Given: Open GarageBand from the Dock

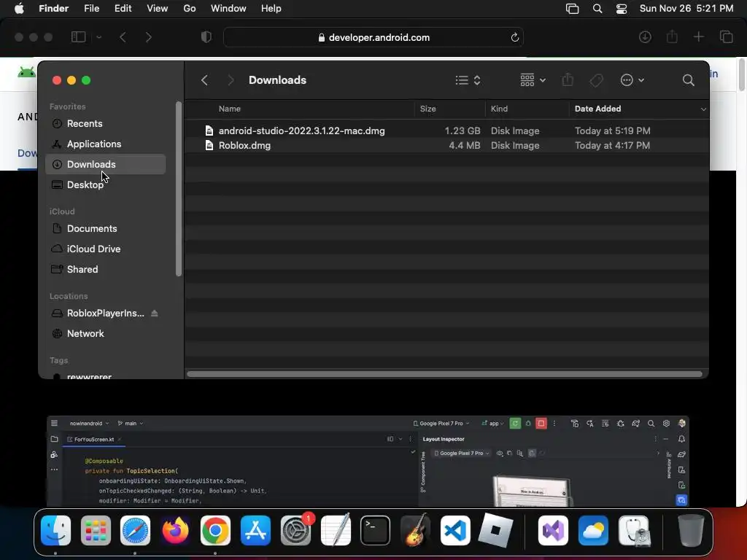Looking at the screenshot, I should click(x=415, y=530).
